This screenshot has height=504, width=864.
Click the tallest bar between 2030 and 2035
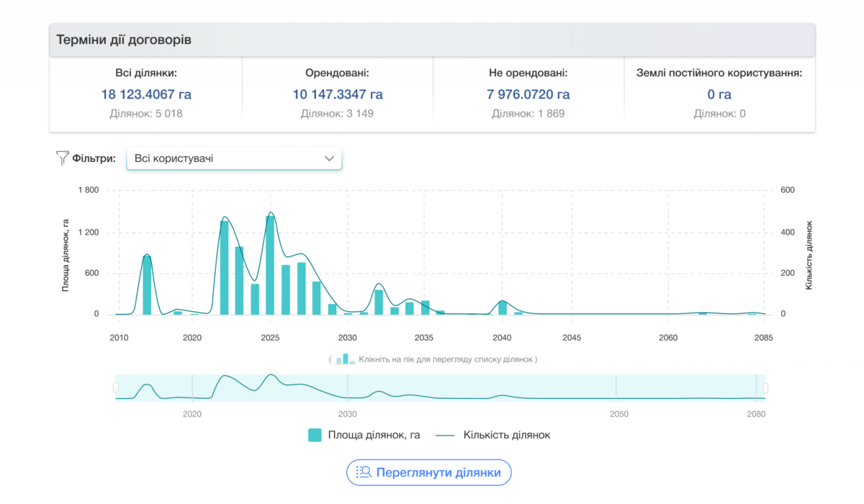(379, 302)
